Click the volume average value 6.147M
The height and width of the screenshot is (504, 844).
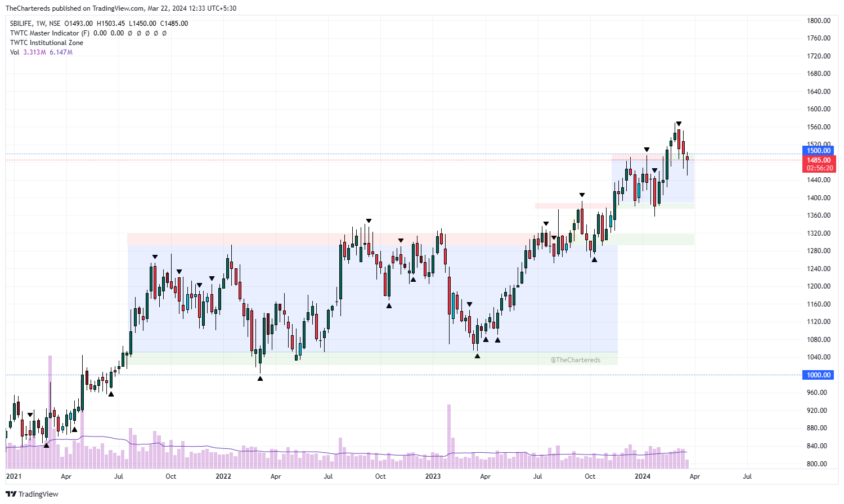point(61,52)
